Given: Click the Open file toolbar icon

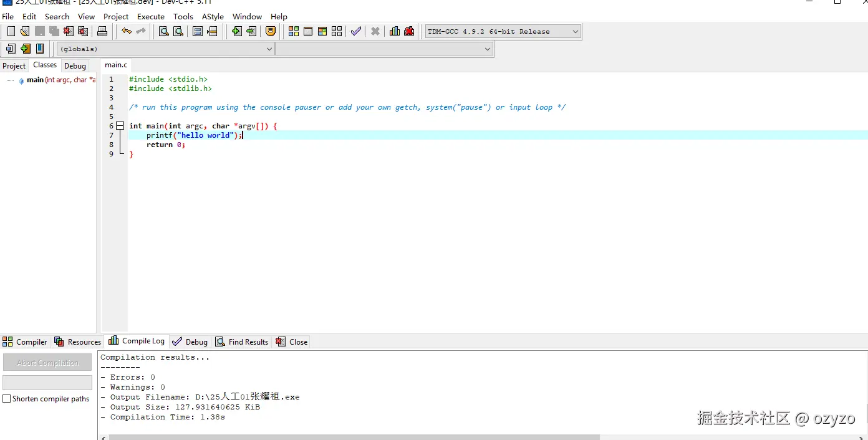Looking at the screenshot, I should [25, 31].
